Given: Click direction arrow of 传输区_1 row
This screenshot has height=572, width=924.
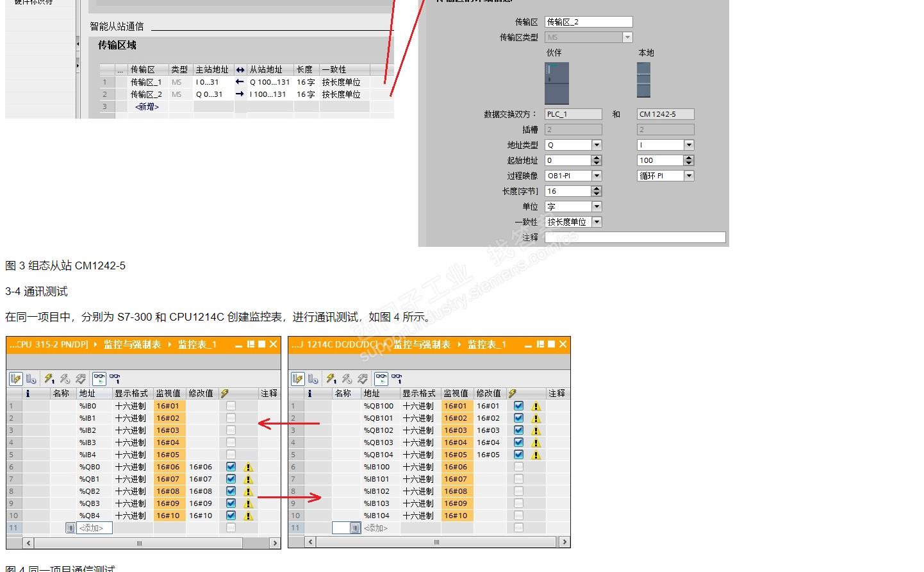Looking at the screenshot, I should click(240, 82).
